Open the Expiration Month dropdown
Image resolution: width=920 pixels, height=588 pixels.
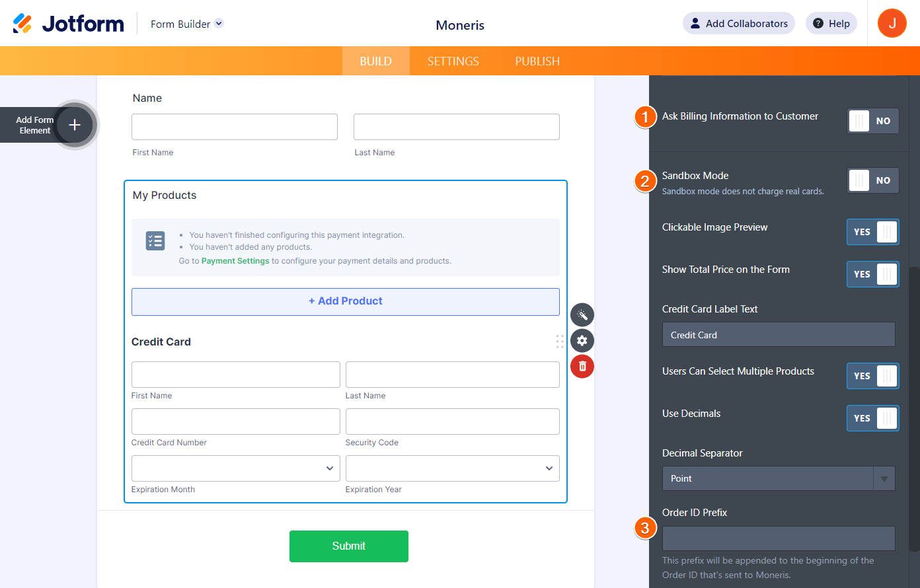pyautogui.click(x=235, y=468)
